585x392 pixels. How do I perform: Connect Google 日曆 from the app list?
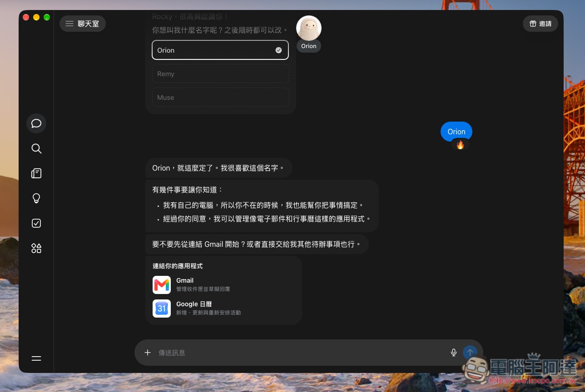(223, 309)
